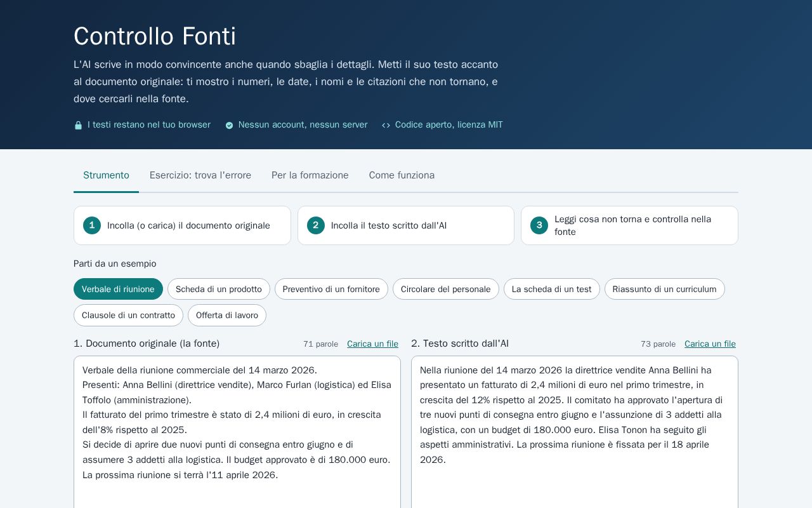Select 'La scheda di un test' example
Viewport: 812px width, 508px height.
tap(552, 289)
